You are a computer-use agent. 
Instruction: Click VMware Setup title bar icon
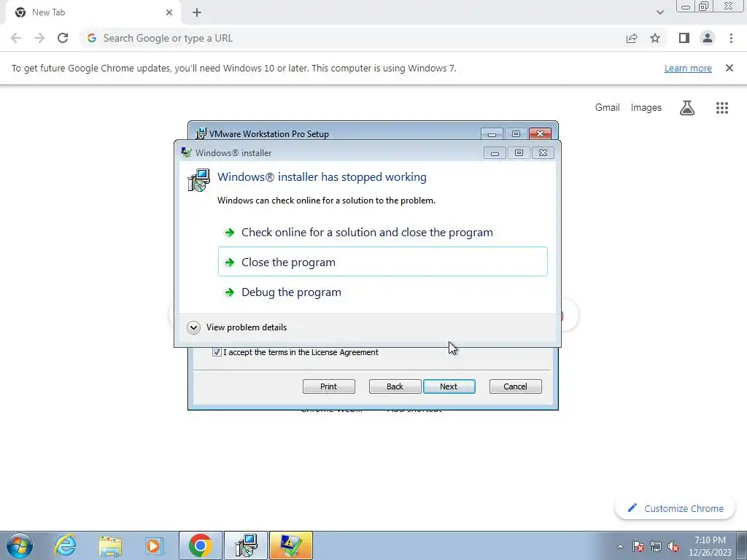tap(201, 134)
